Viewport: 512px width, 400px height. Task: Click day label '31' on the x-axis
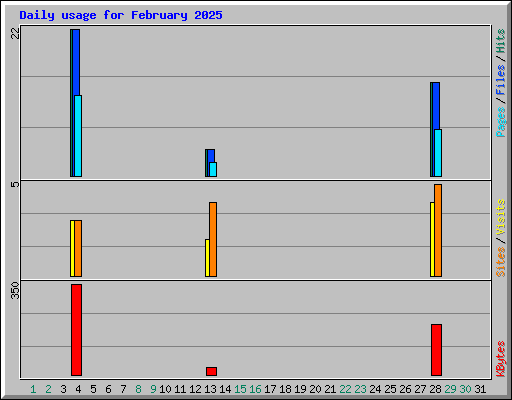pyautogui.click(x=480, y=389)
